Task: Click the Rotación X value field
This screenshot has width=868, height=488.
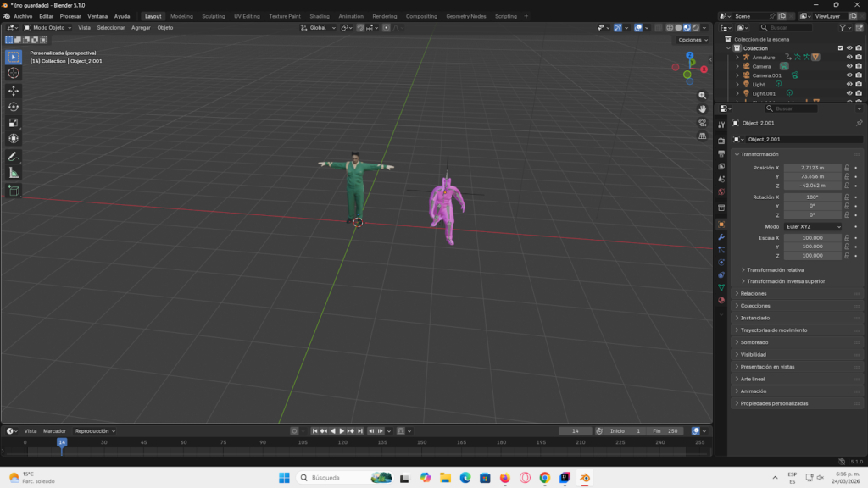Action: tap(811, 198)
